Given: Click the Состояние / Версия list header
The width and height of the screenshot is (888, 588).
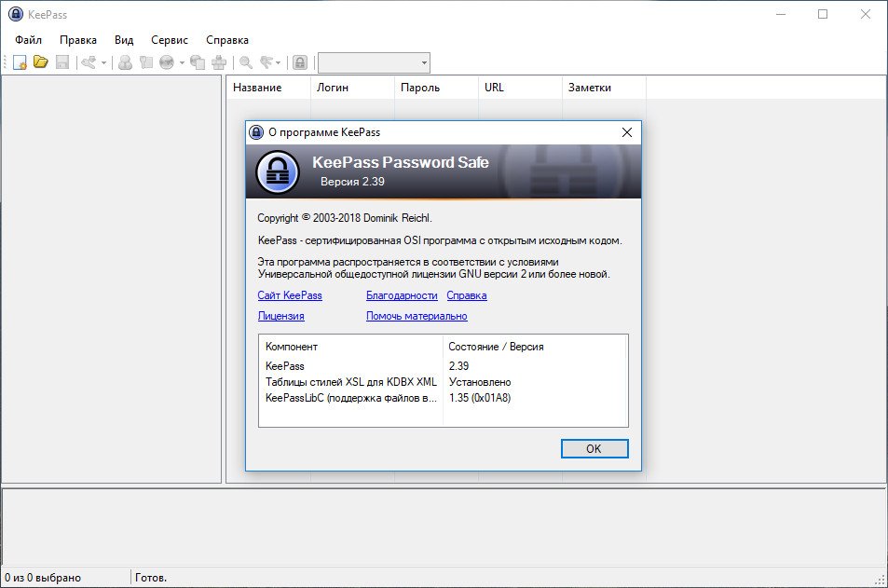Looking at the screenshot, I should (x=535, y=347).
